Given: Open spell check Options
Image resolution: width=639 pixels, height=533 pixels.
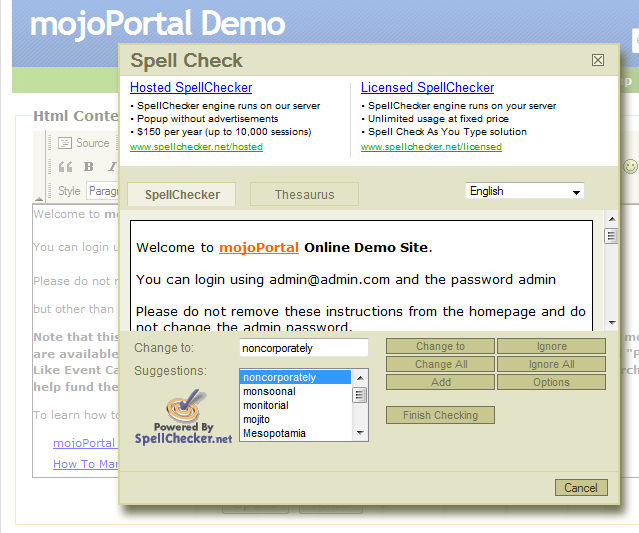Looking at the screenshot, I should click(x=551, y=382).
